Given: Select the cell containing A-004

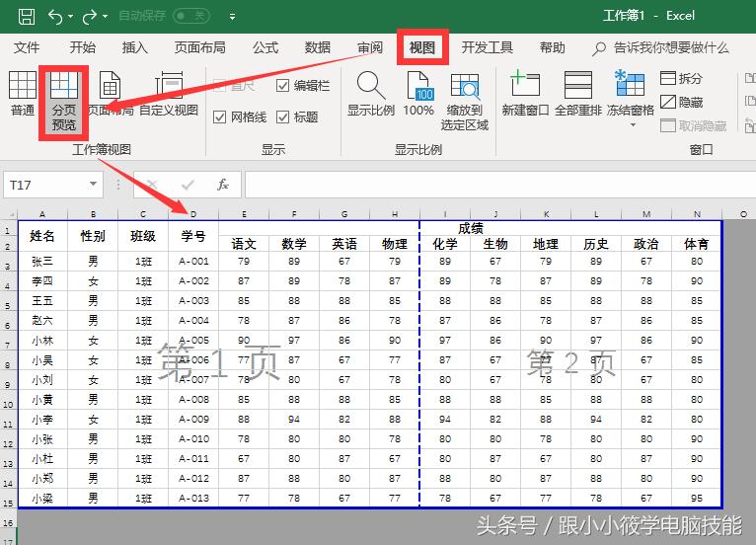Looking at the screenshot, I should point(193,320).
